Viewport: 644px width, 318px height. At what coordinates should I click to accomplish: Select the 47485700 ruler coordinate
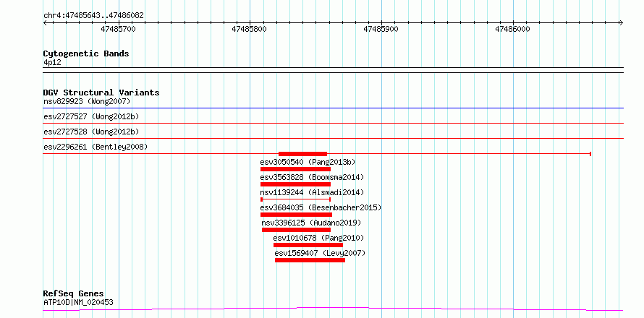tap(118, 30)
